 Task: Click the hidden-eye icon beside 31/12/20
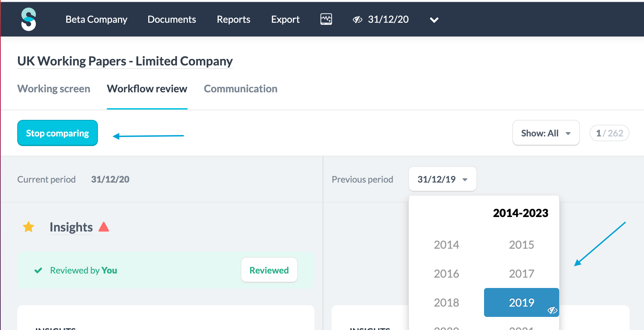(358, 20)
